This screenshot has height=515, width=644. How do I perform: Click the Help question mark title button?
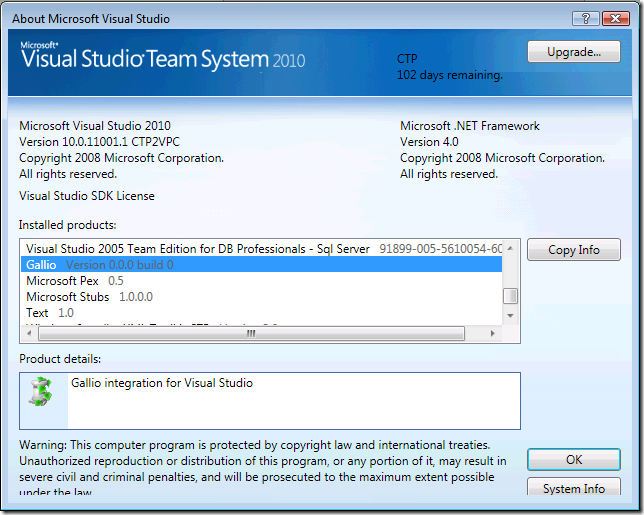(584, 18)
